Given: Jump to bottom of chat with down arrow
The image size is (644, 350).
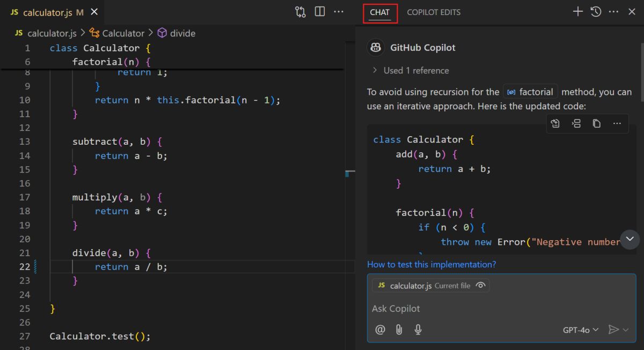Looking at the screenshot, I should [630, 239].
